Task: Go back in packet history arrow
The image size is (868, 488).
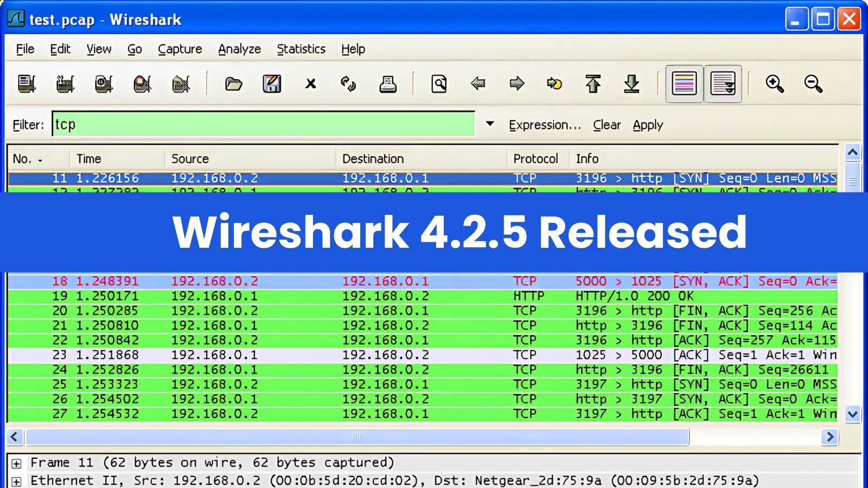Action: (478, 84)
